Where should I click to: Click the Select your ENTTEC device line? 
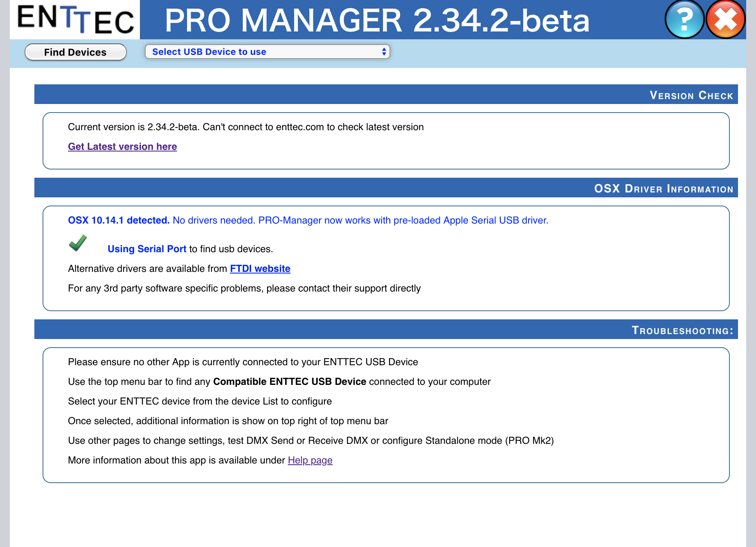click(x=200, y=401)
